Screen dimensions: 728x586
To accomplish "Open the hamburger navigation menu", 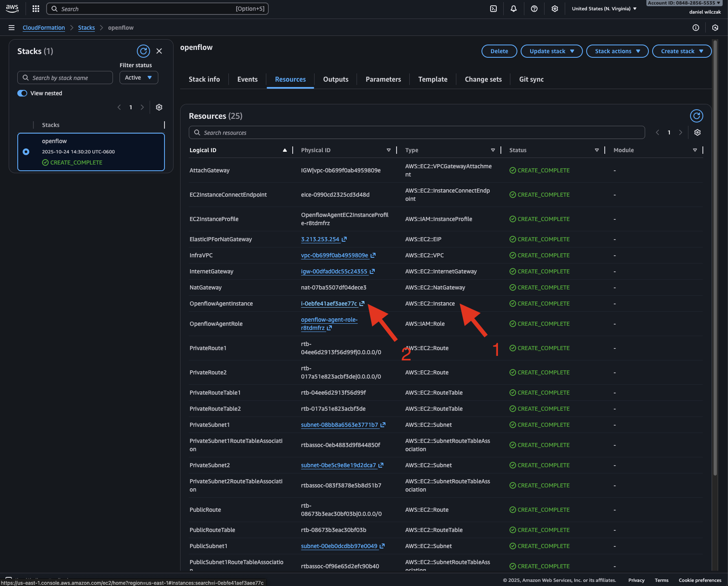I will [x=12, y=28].
